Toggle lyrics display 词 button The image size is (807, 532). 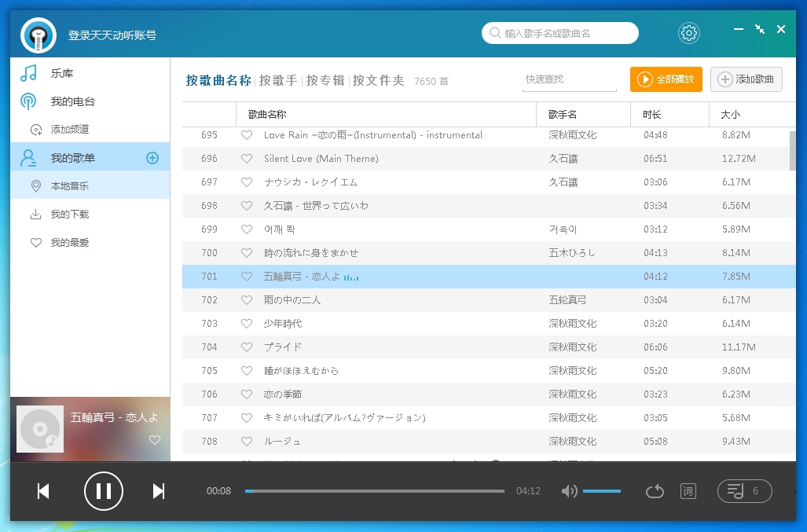pyautogui.click(x=688, y=491)
